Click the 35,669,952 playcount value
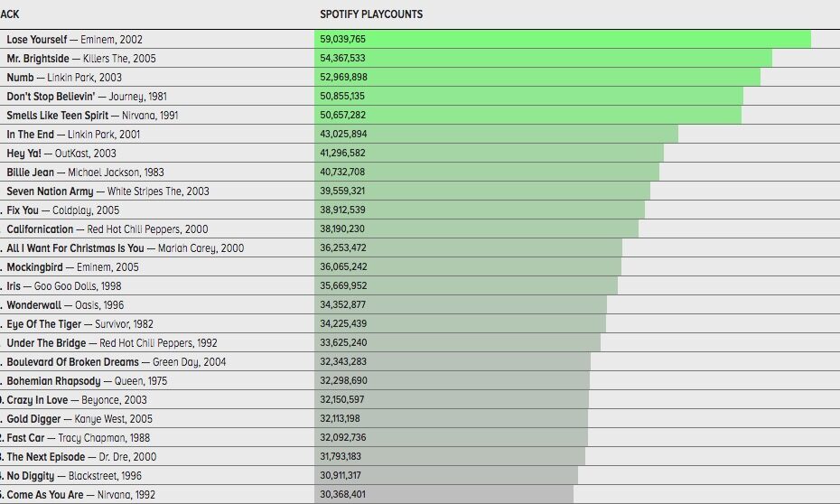This screenshot has width=840, height=504. (343, 285)
